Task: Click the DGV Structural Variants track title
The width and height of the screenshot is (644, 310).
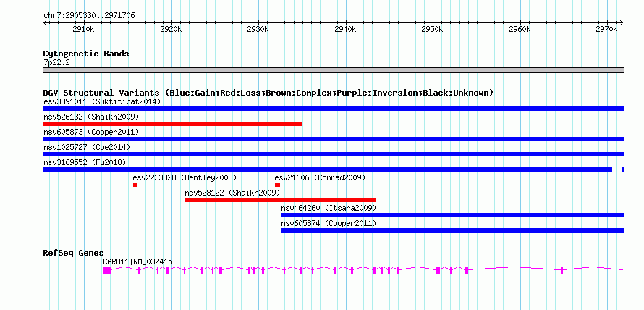Action: coord(268,93)
